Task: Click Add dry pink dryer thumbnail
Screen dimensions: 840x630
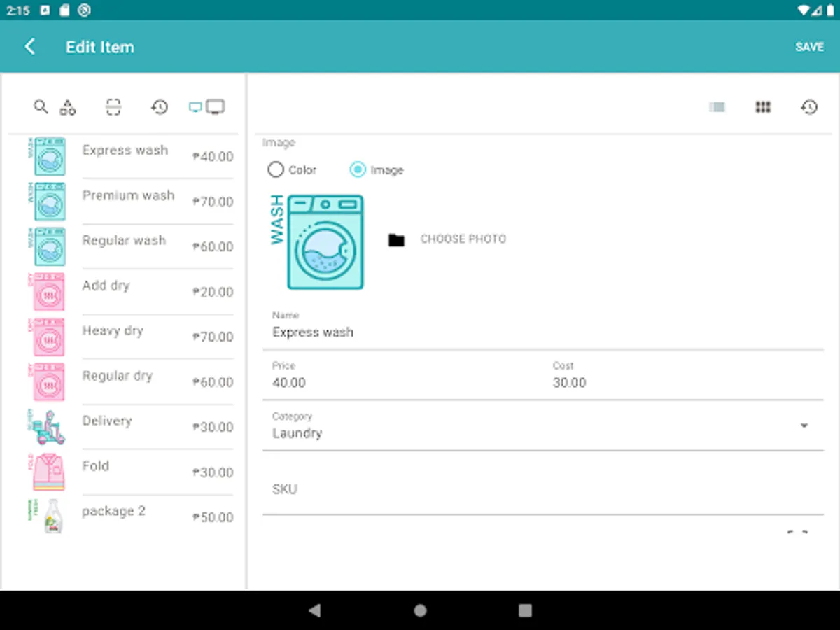Action: (x=47, y=292)
